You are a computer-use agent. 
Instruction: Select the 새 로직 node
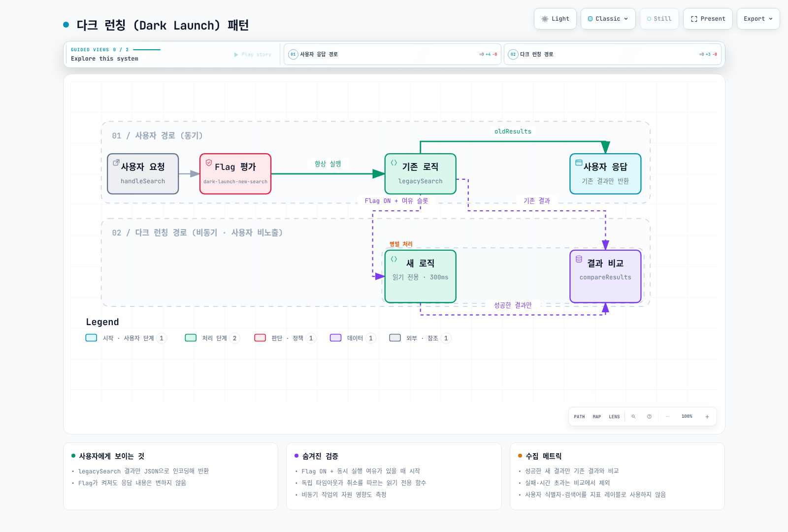(x=421, y=276)
